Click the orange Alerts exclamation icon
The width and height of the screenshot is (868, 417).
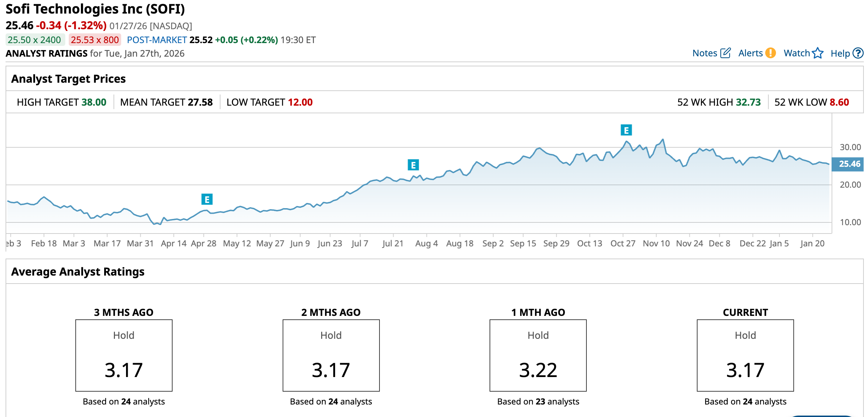[770, 53]
